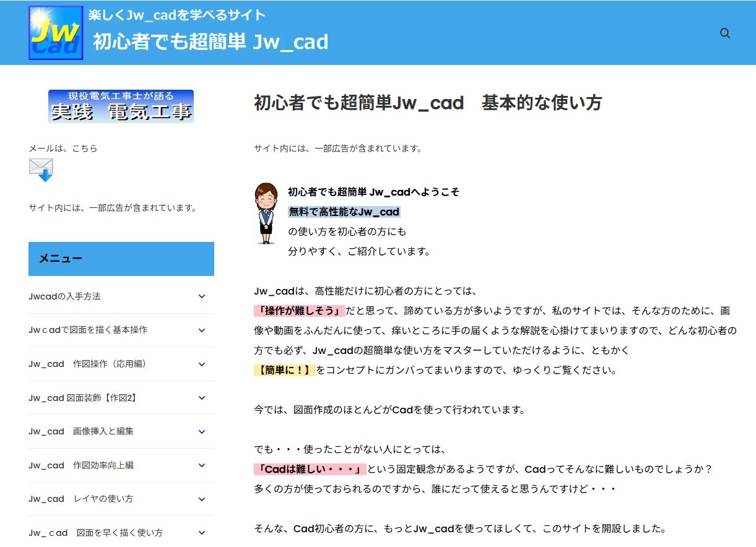
Task: Expand chevron beside レイヤの使い方
Action: 202,499
